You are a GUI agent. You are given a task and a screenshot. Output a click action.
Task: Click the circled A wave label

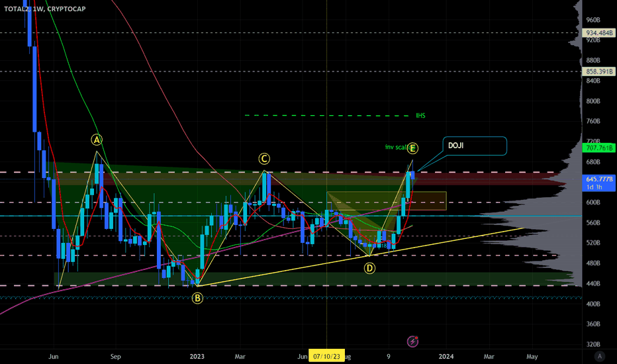(97, 140)
